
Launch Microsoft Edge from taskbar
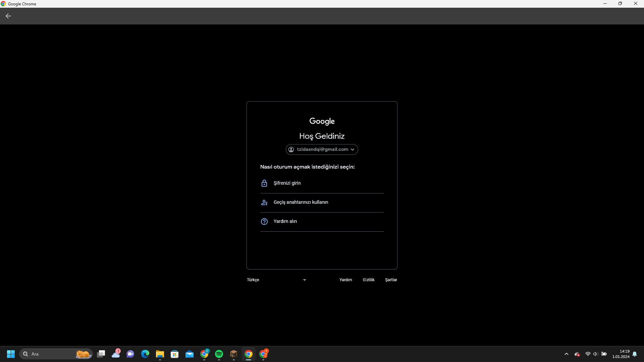point(145,354)
